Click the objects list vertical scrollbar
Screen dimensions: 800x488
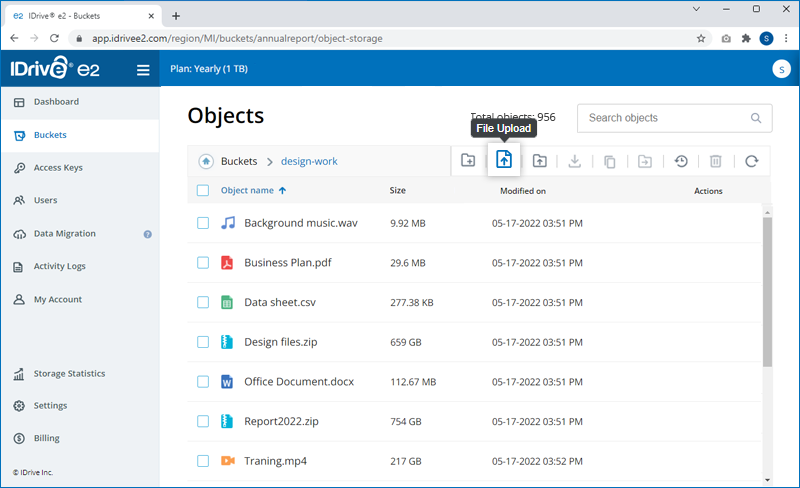[x=767, y=292]
